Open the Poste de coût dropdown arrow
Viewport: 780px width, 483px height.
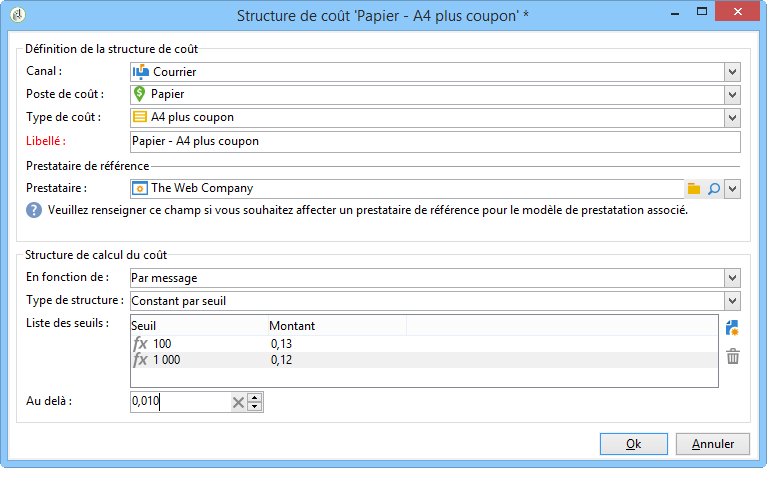click(x=732, y=95)
